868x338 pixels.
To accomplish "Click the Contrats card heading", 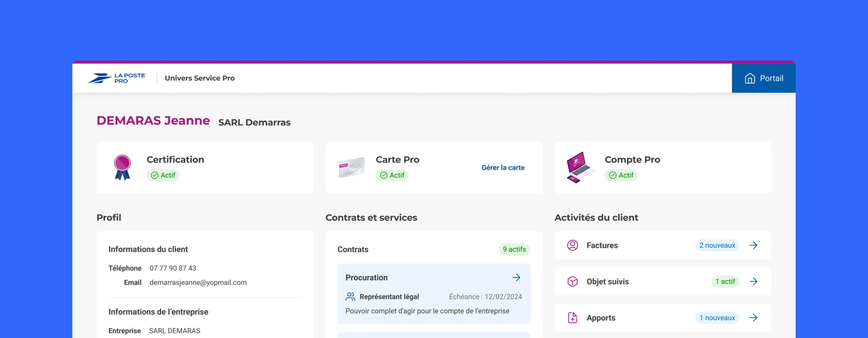I will (x=353, y=249).
